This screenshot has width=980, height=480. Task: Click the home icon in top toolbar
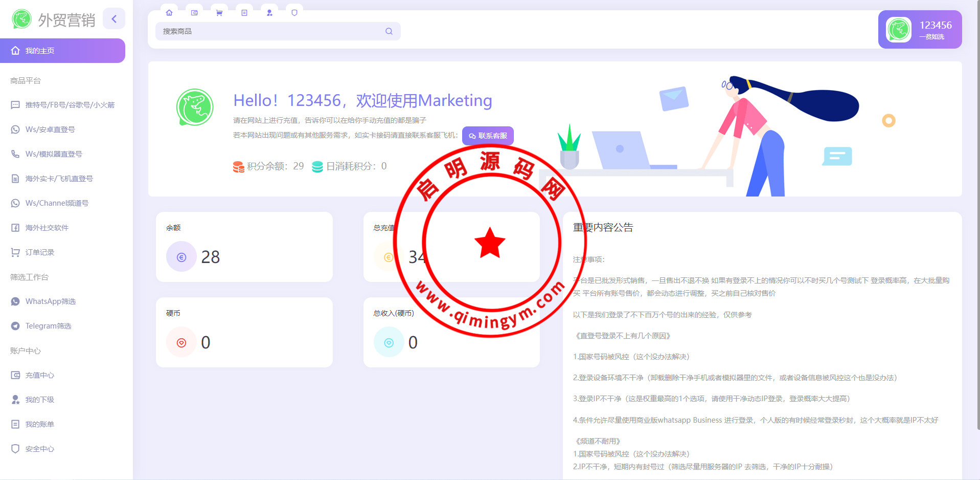tap(169, 13)
